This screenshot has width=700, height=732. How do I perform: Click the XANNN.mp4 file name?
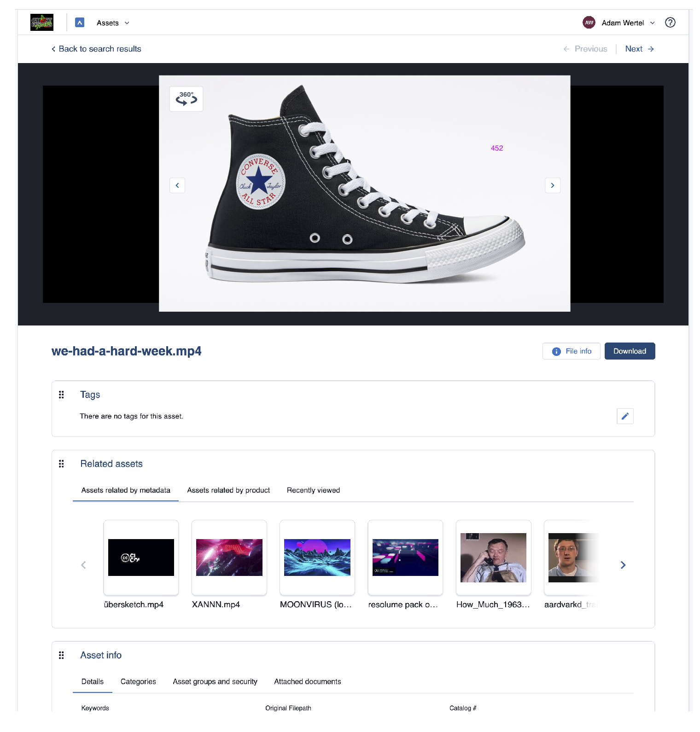pos(216,604)
